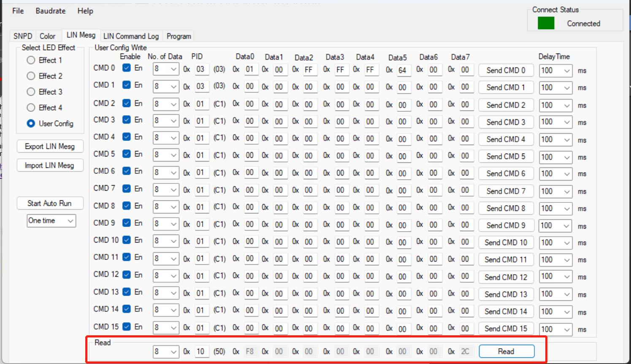Switch to the Color tab
Screen dimensions: 631x364
tap(47, 36)
